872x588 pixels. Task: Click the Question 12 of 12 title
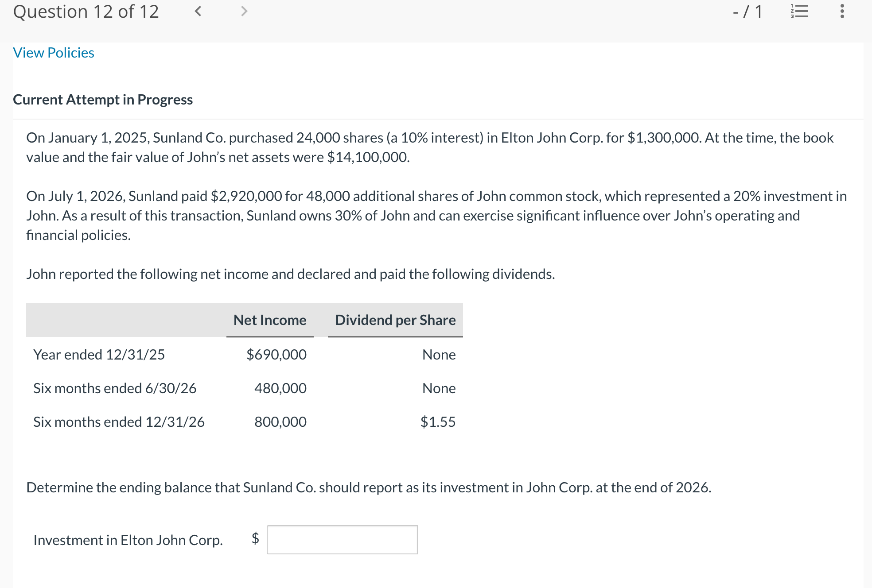(86, 12)
